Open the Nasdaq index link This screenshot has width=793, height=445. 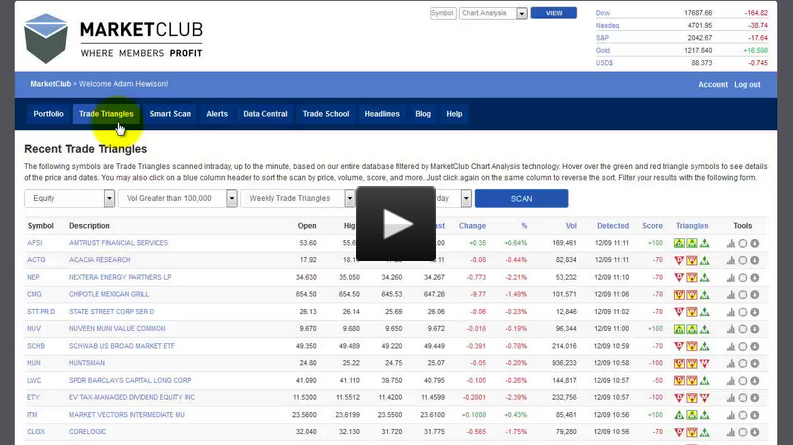click(x=607, y=25)
